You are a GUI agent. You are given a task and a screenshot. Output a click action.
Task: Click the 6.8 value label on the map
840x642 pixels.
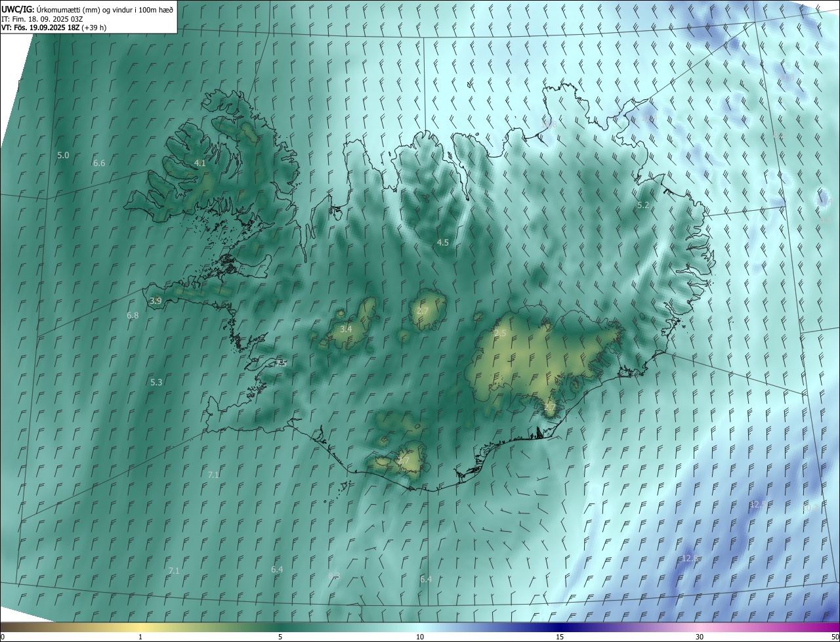click(133, 315)
